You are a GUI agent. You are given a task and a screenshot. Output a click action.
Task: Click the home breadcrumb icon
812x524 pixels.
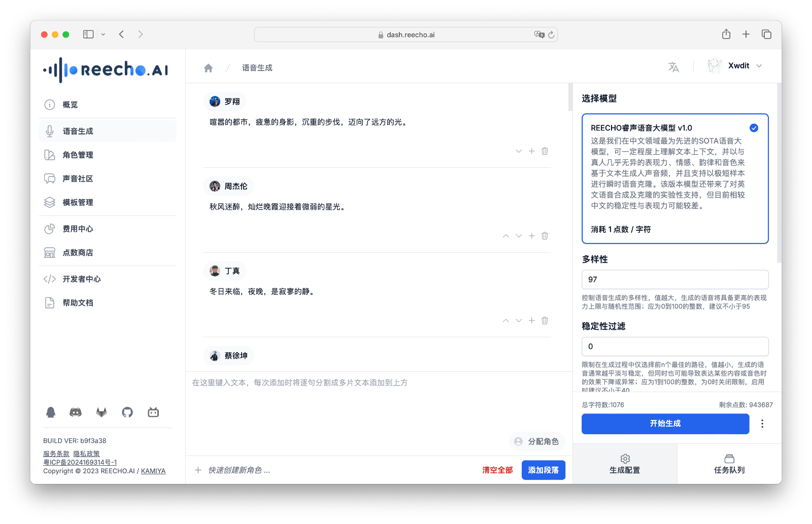208,67
